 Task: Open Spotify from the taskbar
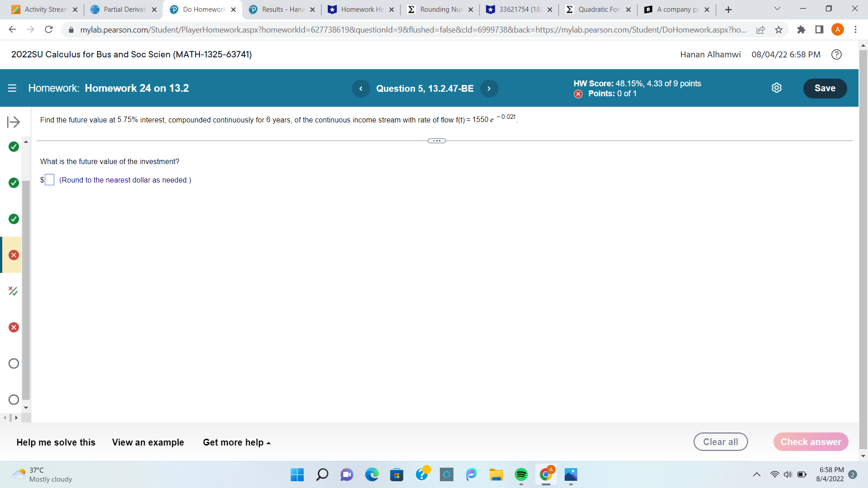pyautogui.click(x=521, y=475)
